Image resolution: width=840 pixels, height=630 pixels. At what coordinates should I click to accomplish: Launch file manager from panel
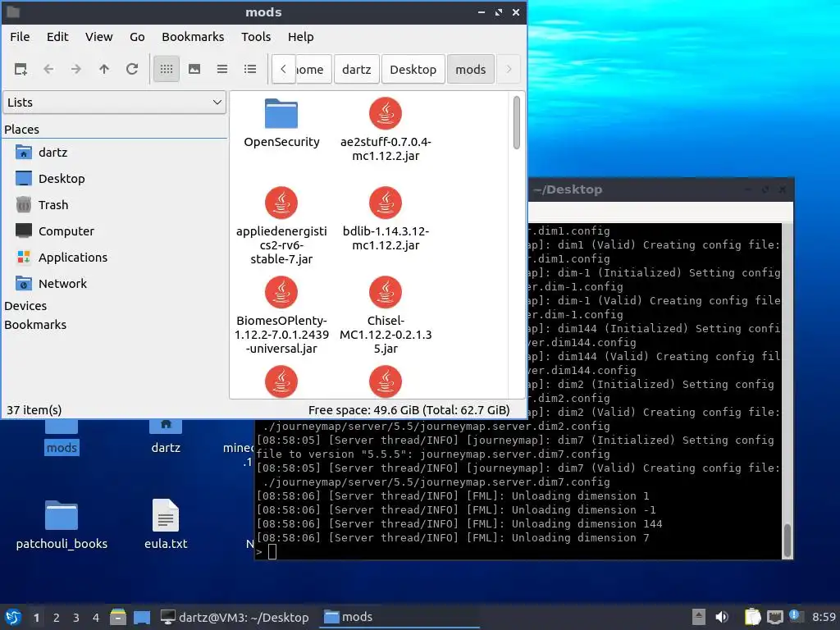118,617
